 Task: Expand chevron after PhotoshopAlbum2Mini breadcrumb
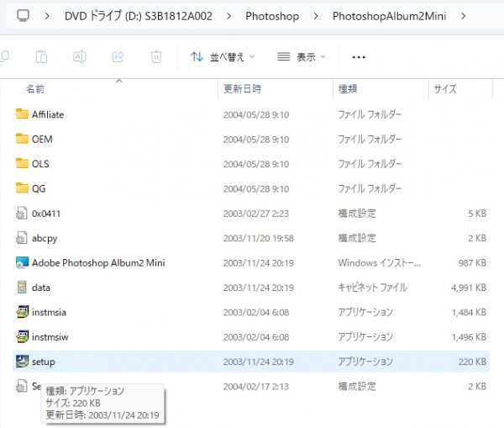(x=463, y=16)
